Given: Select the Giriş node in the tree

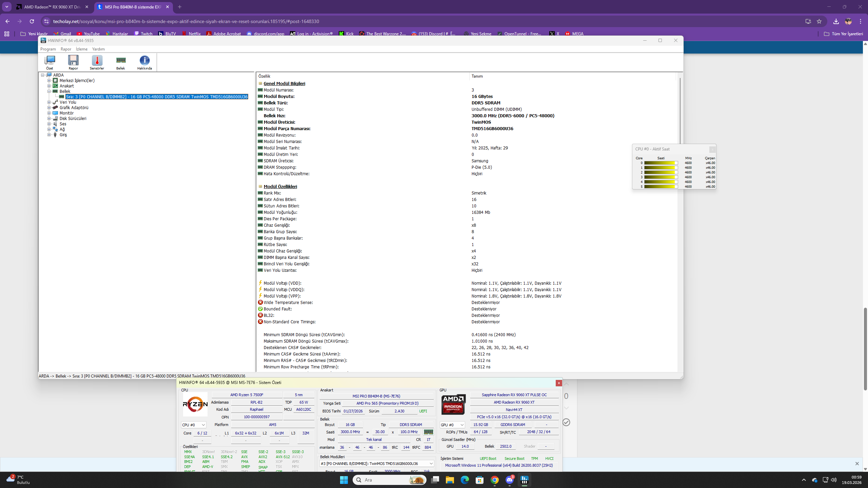Looking at the screenshot, I should (x=63, y=135).
